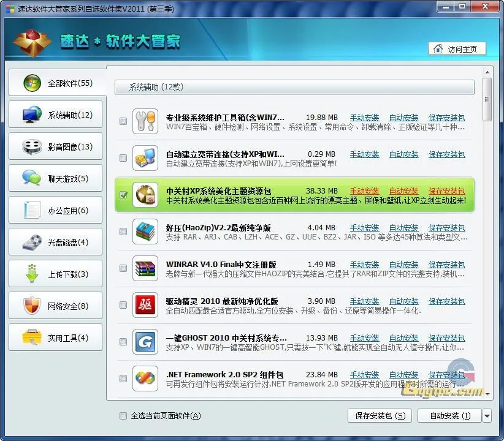Switch to 影音图像(13) category
Viewport: 504px width, 441px height.
pos(56,147)
